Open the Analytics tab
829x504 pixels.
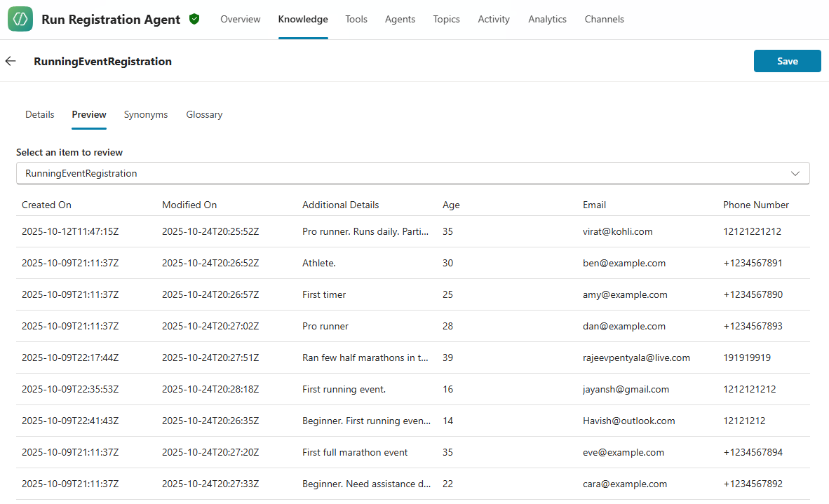(x=547, y=20)
